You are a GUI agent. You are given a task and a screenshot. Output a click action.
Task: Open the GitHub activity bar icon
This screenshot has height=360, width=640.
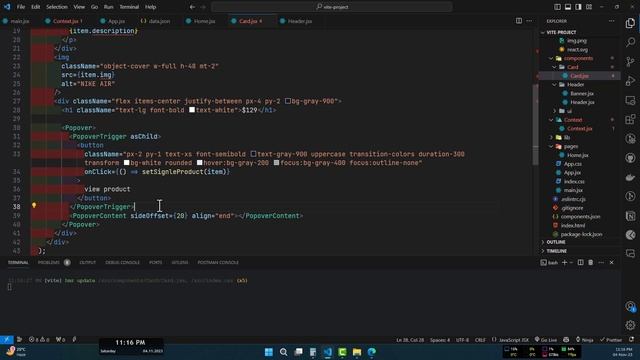[630, 158]
